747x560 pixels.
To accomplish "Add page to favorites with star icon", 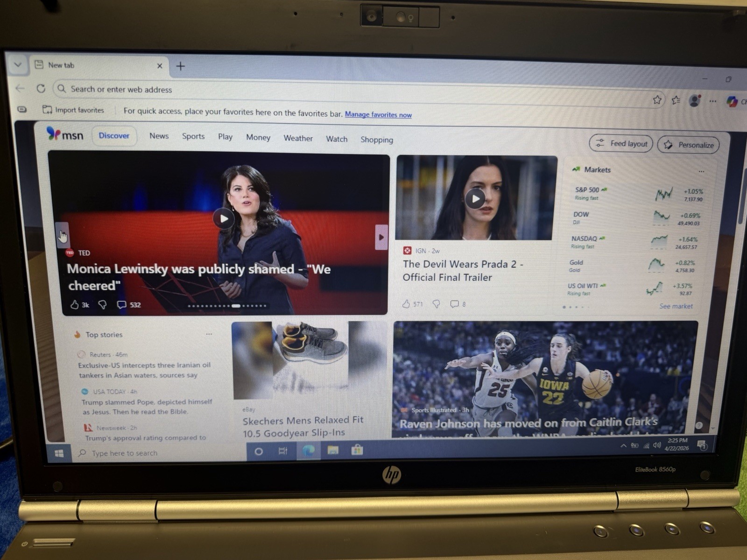I will pyautogui.click(x=657, y=99).
